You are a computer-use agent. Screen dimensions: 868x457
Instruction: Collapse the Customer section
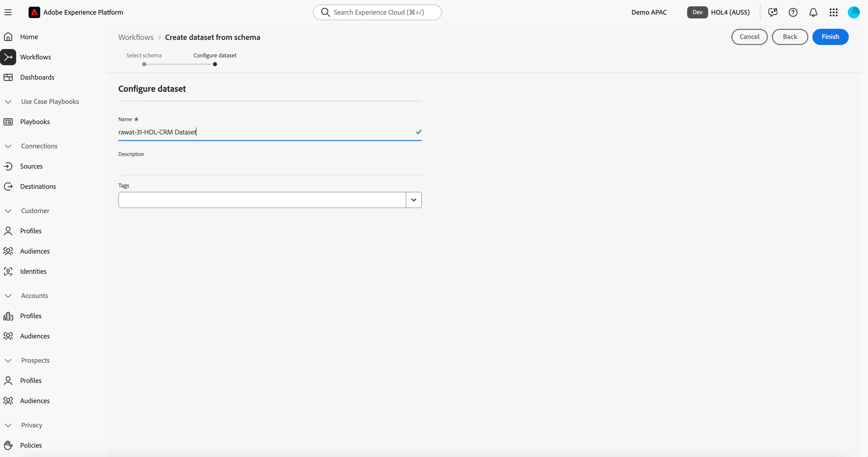pyautogui.click(x=8, y=211)
